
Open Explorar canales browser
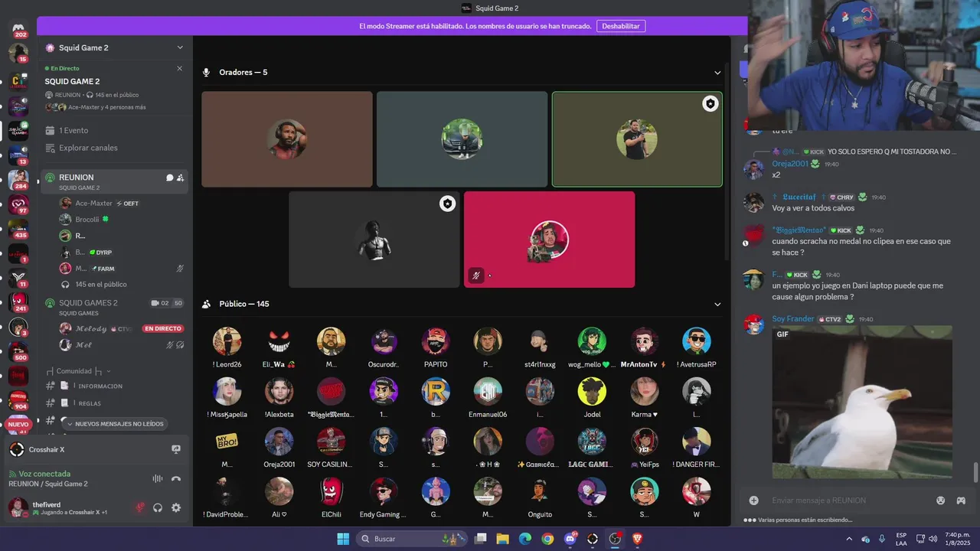88,148
